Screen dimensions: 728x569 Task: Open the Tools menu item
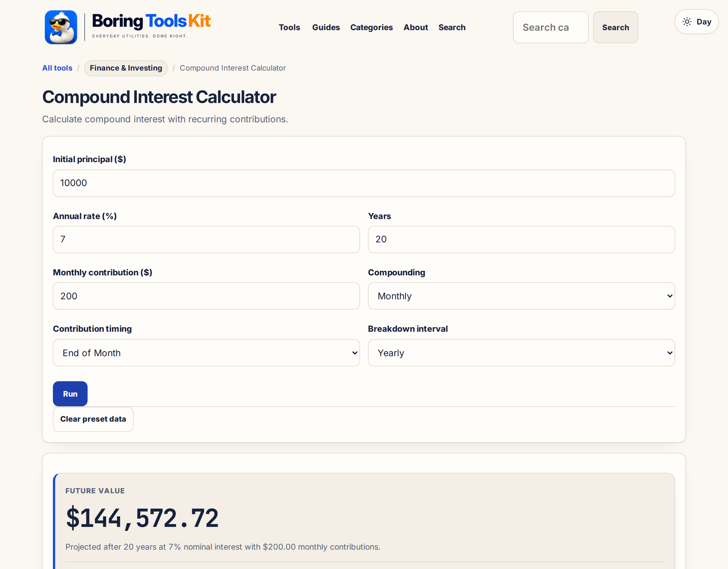pyautogui.click(x=289, y=27)
